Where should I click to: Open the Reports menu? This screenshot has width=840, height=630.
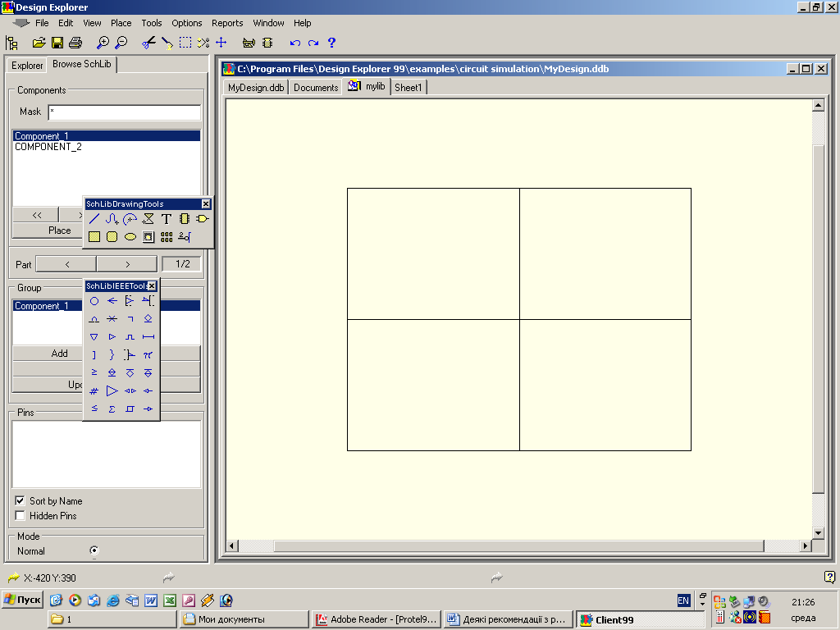[227, 23]
